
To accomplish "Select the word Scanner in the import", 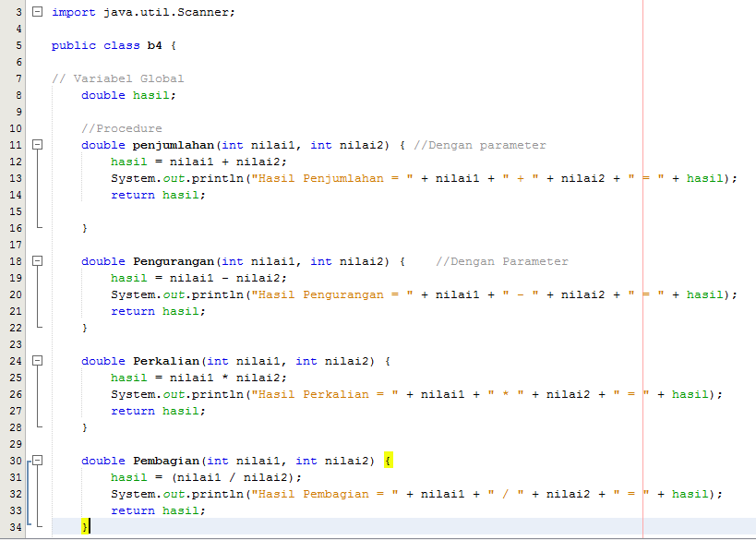I will 197,12.
